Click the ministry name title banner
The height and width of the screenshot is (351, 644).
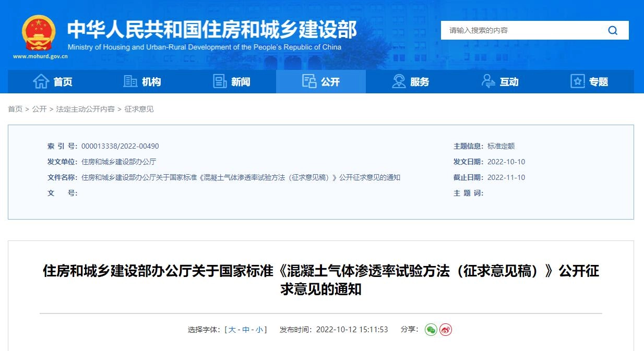(x=211, y=30)
